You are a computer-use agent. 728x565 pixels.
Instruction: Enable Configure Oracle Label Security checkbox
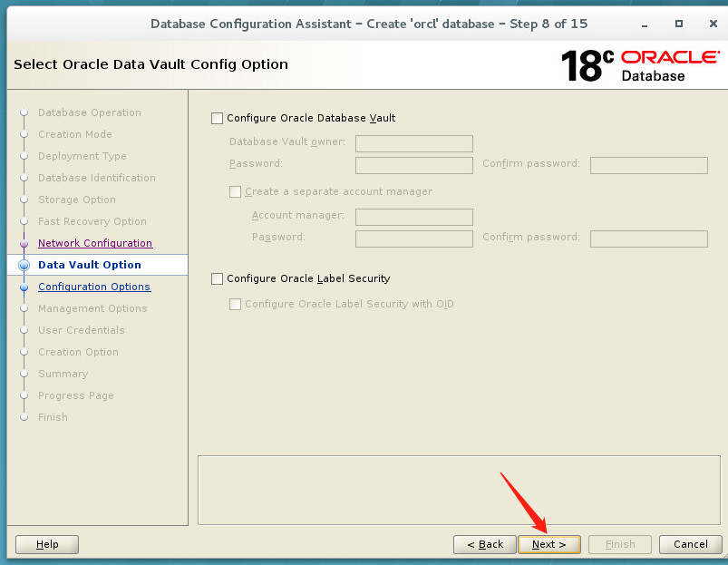coord(217,278)
